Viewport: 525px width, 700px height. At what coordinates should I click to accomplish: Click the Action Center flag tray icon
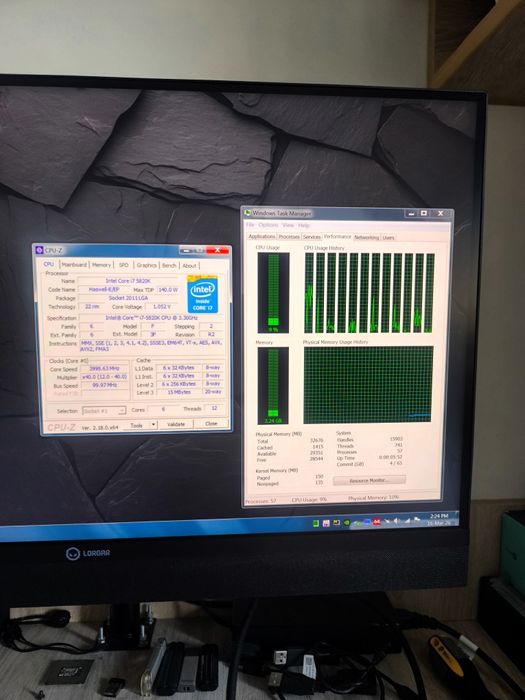(417, 520)
